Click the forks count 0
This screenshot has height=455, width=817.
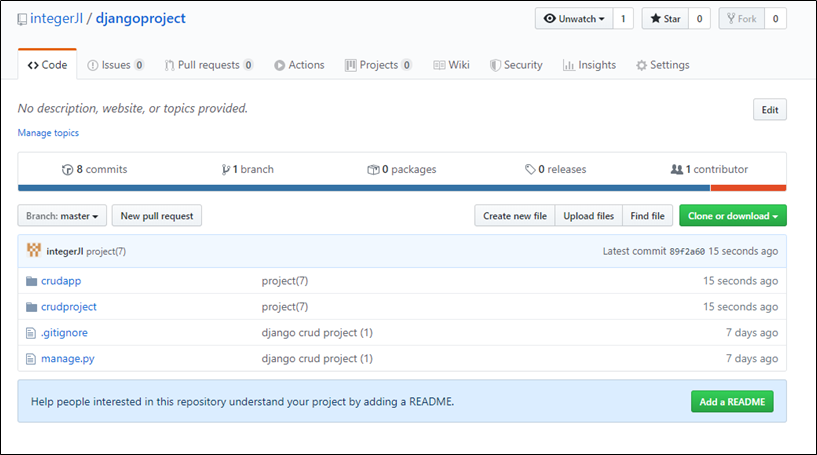point(775,19)
